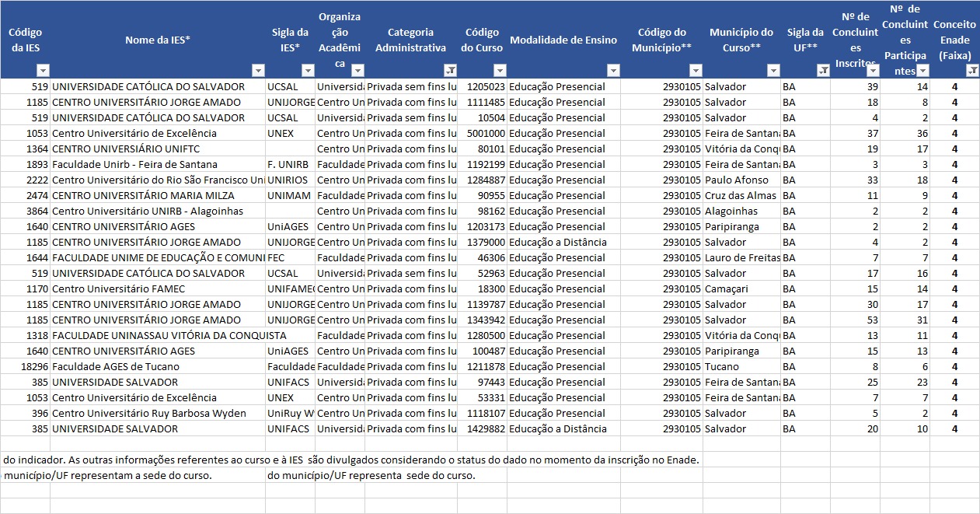Open the Nº de Concluintes Inscritos filter

coord(872,71)
